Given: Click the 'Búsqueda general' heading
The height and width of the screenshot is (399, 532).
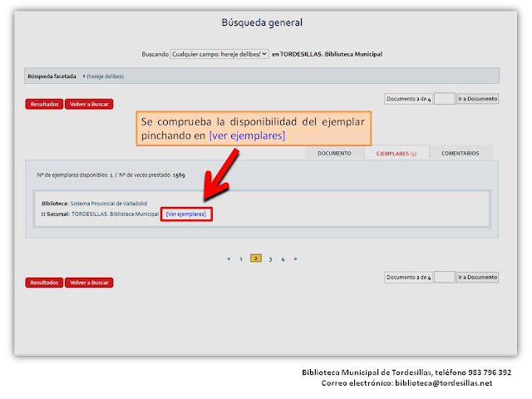Looking at the screenshot, I should click(x=262, y=22).
